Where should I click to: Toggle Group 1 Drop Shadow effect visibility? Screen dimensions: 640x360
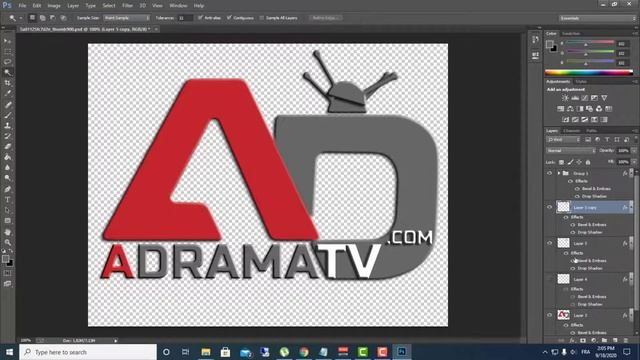point(577,196)
